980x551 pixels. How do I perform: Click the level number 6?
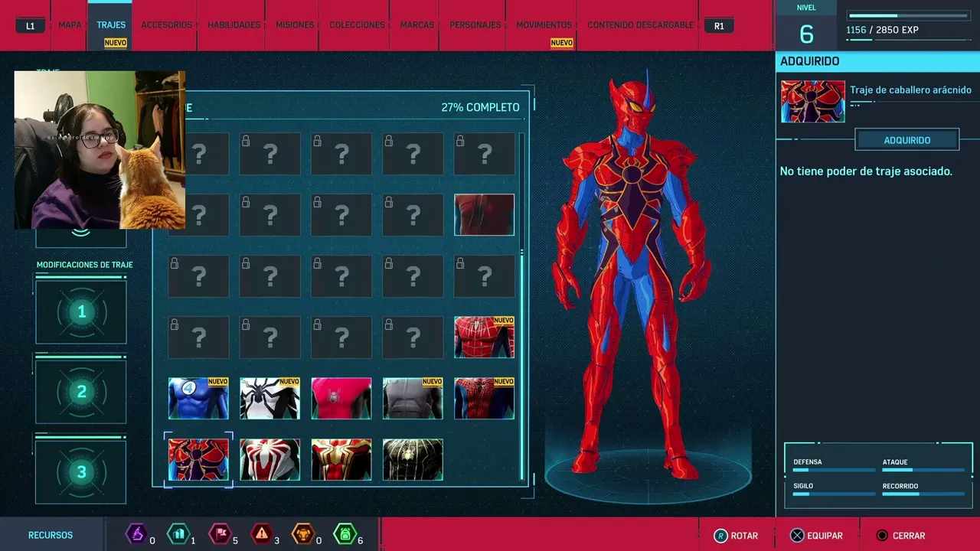[x=806, y=34]
